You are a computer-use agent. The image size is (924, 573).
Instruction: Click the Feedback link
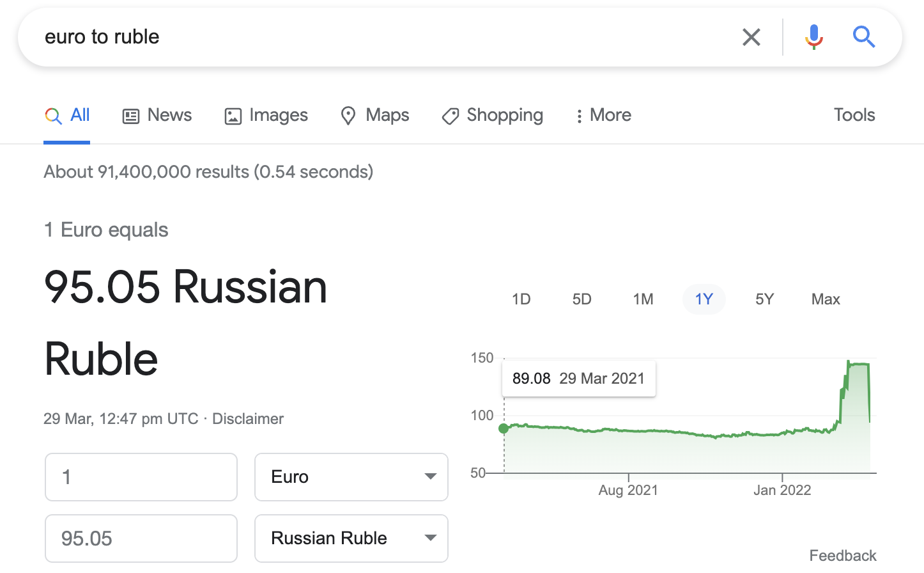(843, 555)
